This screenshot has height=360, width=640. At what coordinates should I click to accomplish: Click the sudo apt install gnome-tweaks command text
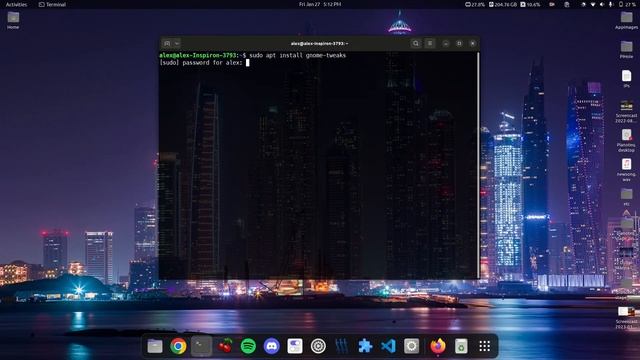point(298,55)
